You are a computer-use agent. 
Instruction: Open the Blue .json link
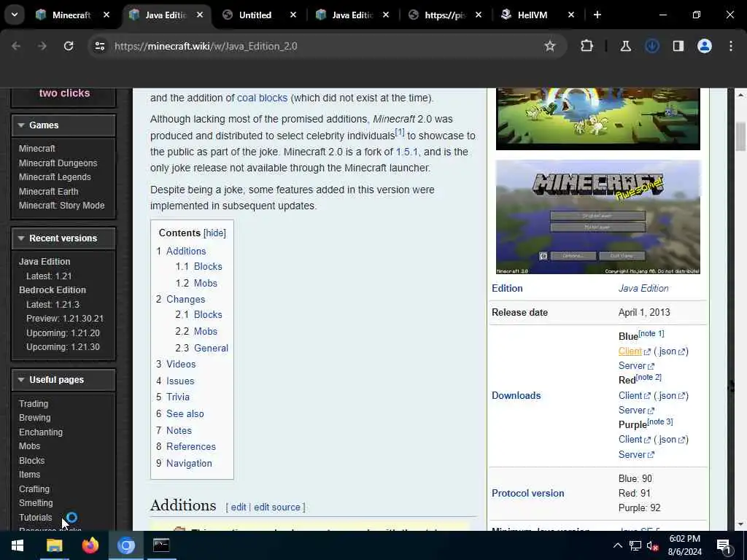click(666, 351)
